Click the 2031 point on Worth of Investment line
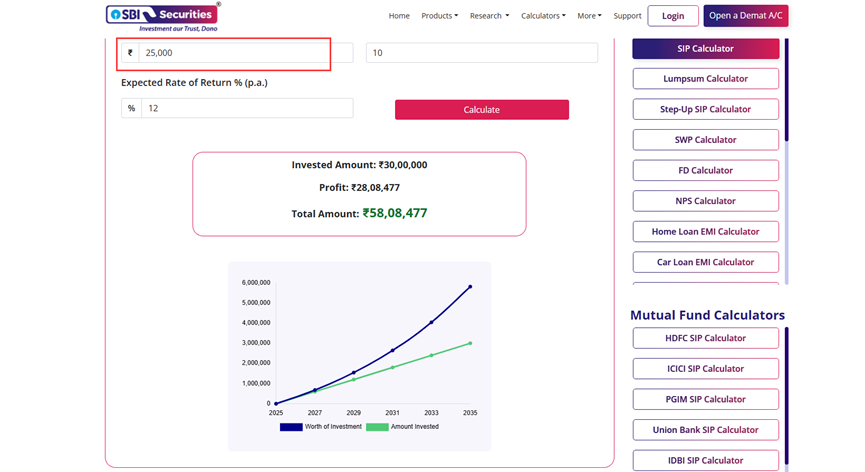The height and width of the screenshot is (472, 865). (x=392, y=350)
